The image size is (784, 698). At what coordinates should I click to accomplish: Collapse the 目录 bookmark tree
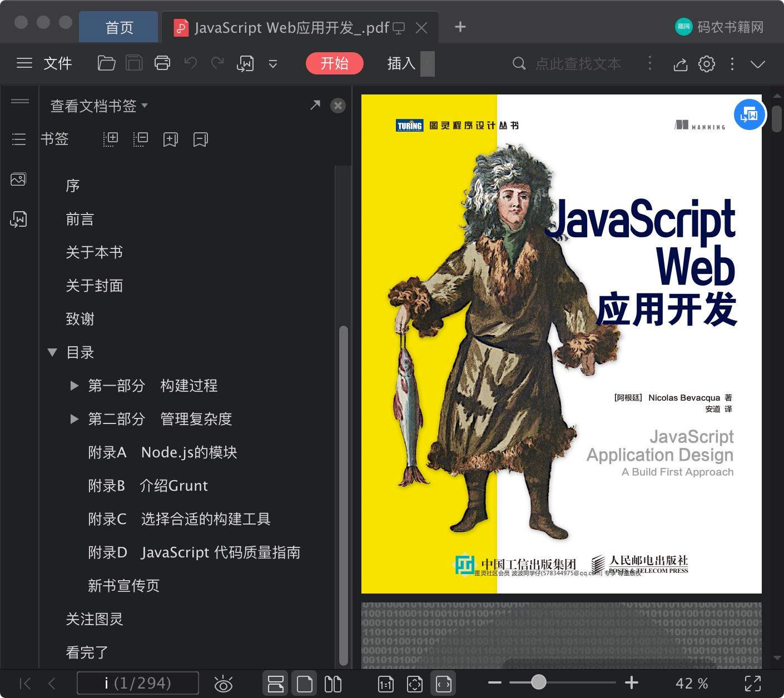pos(52,352)
